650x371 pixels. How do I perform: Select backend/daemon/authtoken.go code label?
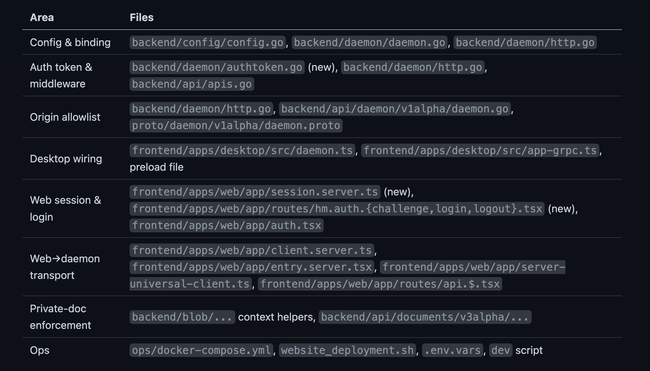[x=217, y=67]
